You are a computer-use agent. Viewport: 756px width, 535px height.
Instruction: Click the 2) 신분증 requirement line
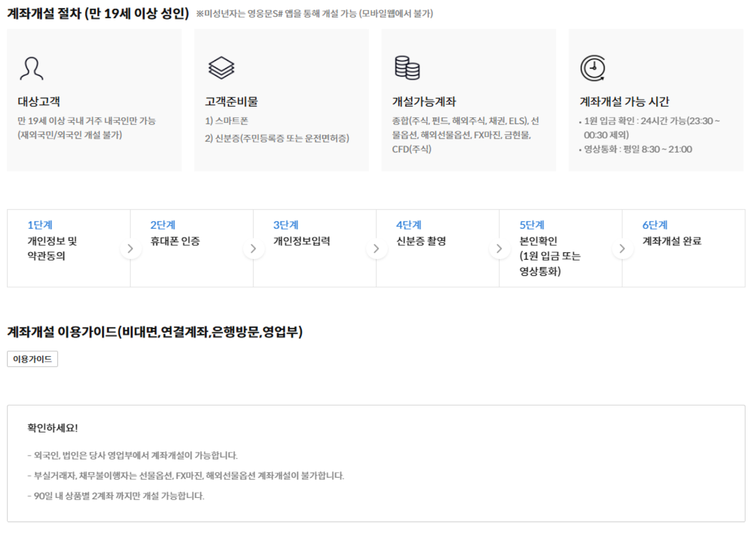[277, 138]
